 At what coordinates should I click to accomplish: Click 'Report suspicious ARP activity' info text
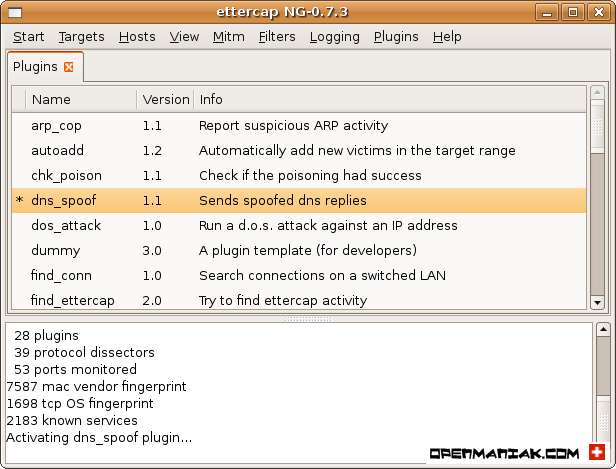[293, 126]
